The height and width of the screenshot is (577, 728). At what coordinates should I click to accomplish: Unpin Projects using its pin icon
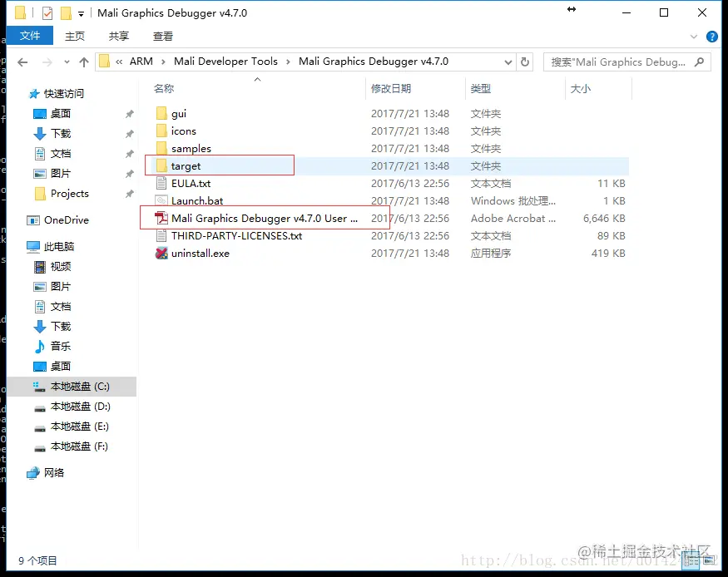tap(130, 194)
